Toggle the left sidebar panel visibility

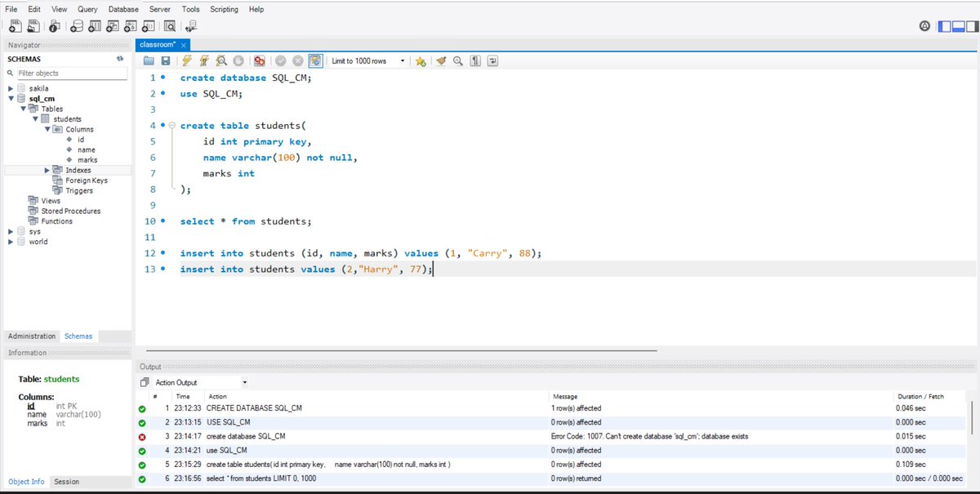click(x=944, y=27)
